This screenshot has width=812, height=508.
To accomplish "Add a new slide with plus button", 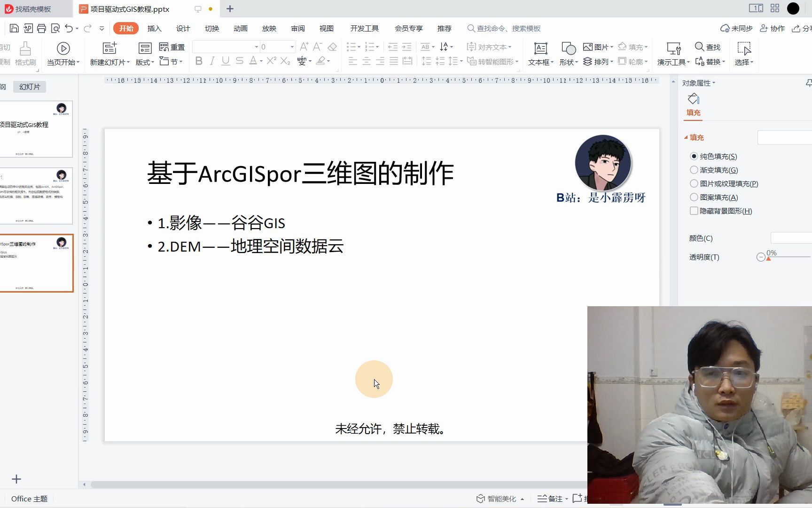I will [16, 479].
